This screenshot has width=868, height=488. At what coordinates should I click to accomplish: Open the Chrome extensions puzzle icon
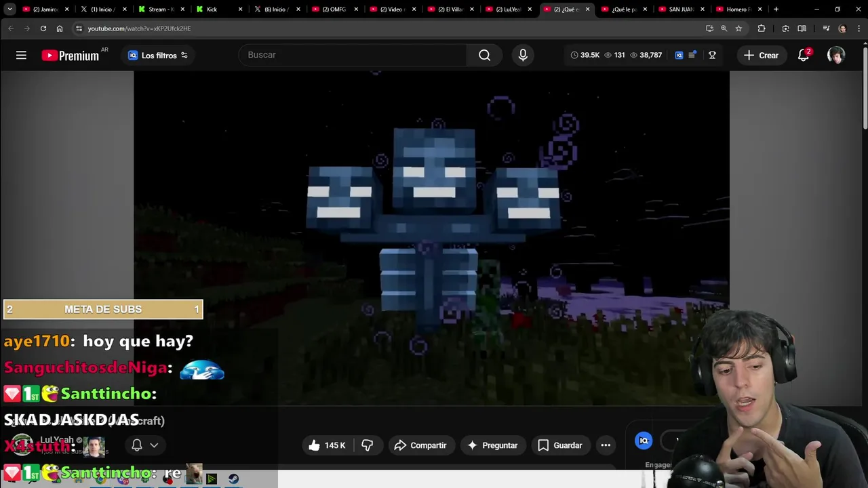[762, 28]
